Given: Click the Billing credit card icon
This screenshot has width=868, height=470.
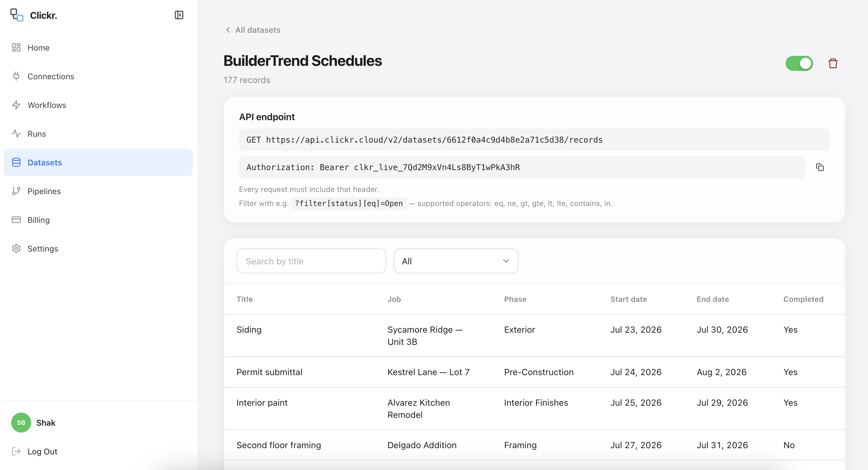Looking at the screenshot, I should point(16,219).
